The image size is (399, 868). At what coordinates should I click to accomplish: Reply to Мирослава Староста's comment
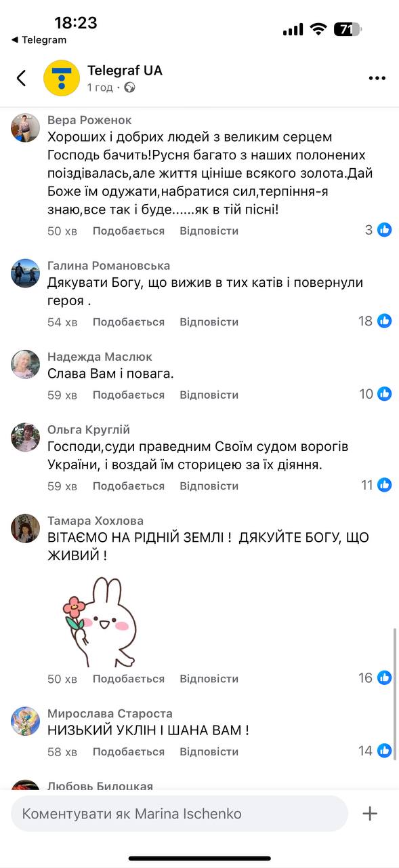[x=209, y=751]
